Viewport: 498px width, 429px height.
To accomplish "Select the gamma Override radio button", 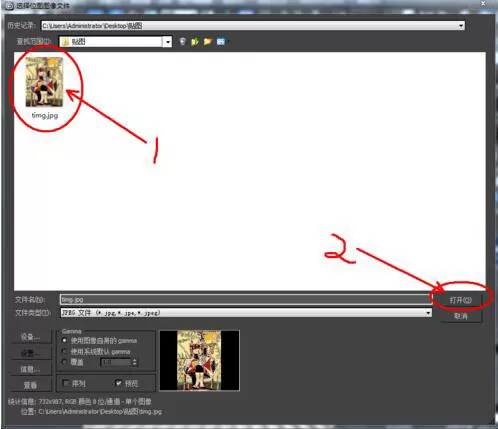I will [65, 362].
